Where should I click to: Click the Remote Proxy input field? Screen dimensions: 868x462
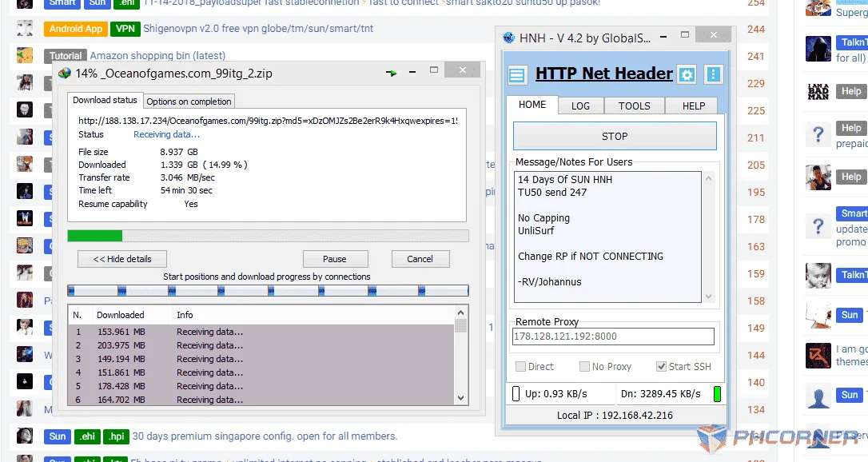click(x=613, y=337)
